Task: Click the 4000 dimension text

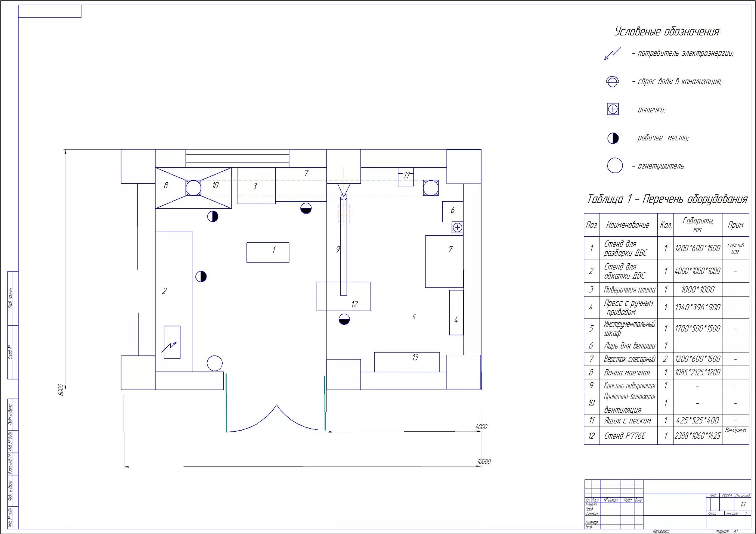Action: pos(481,426)
